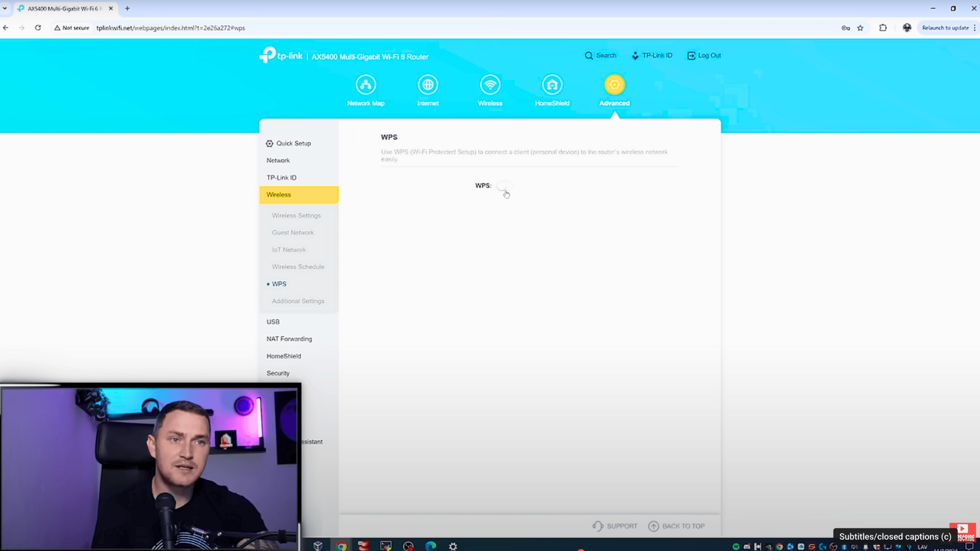980x551 pixels.
Task: Expand the NAT Forwarding section
Action: 289,339
